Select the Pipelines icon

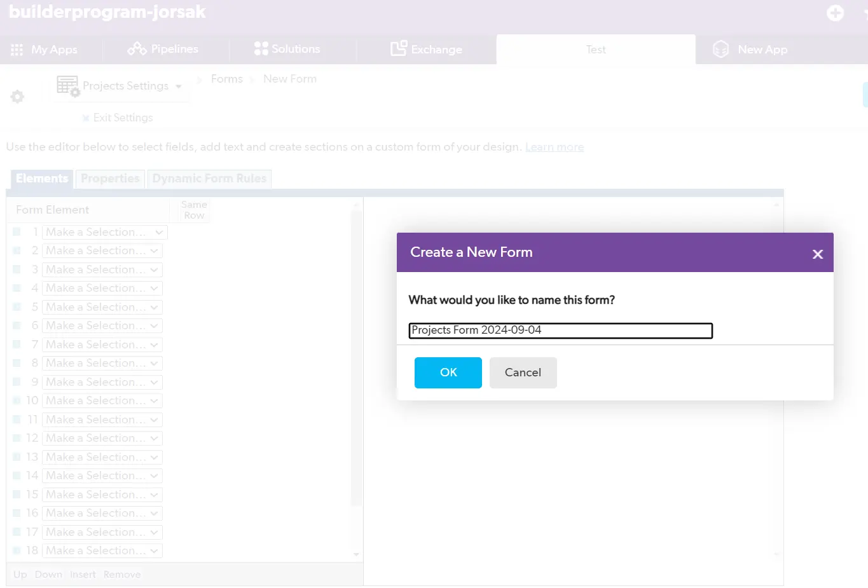coord(137,49)
